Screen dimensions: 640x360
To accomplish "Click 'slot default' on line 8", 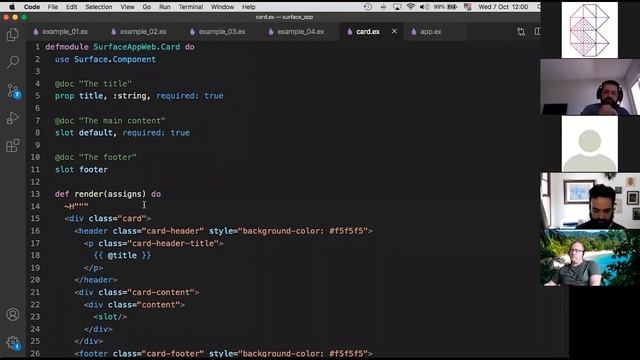I will pyautogui.click(x=84, y=133).
